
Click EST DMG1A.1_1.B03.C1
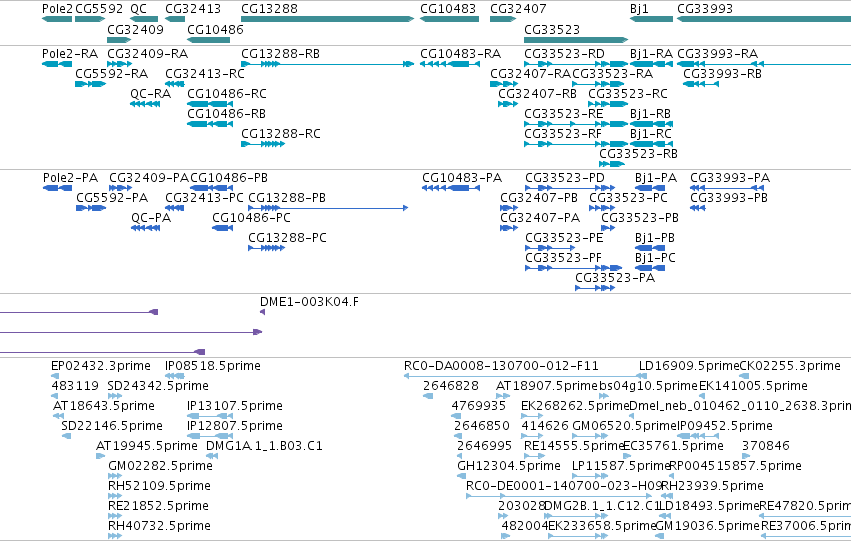click(x=212, y=456)
